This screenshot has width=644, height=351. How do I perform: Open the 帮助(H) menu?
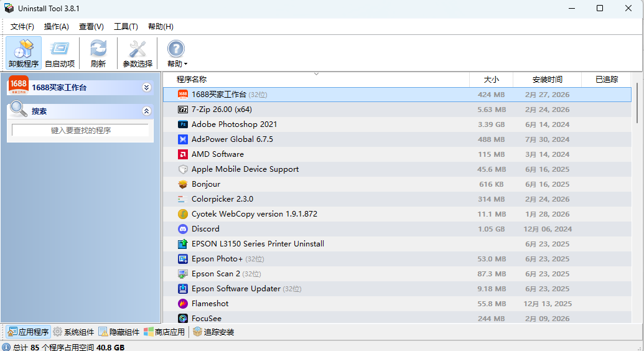(161, 27)
